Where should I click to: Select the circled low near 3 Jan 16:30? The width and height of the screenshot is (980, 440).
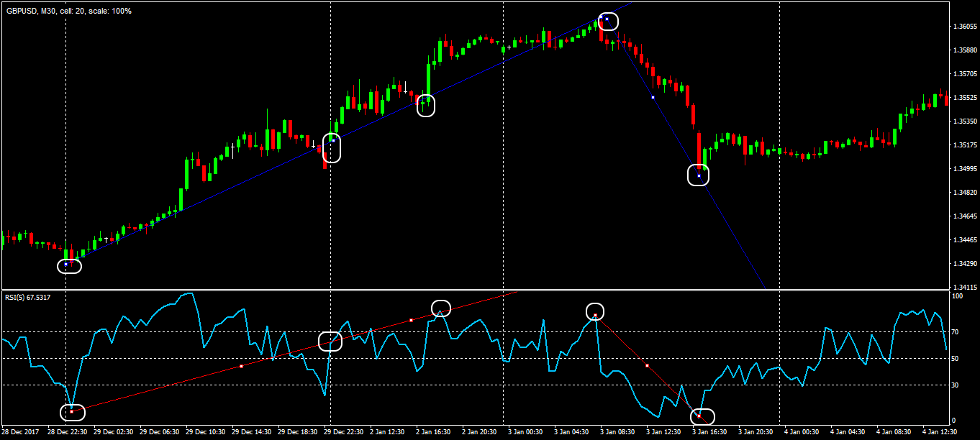tap(697, 174)
